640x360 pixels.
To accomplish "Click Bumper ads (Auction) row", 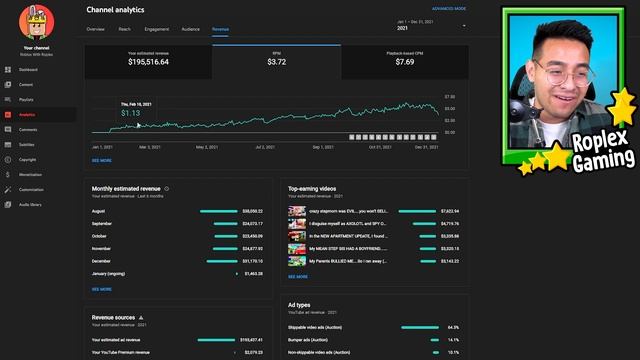I will point(373,340).
